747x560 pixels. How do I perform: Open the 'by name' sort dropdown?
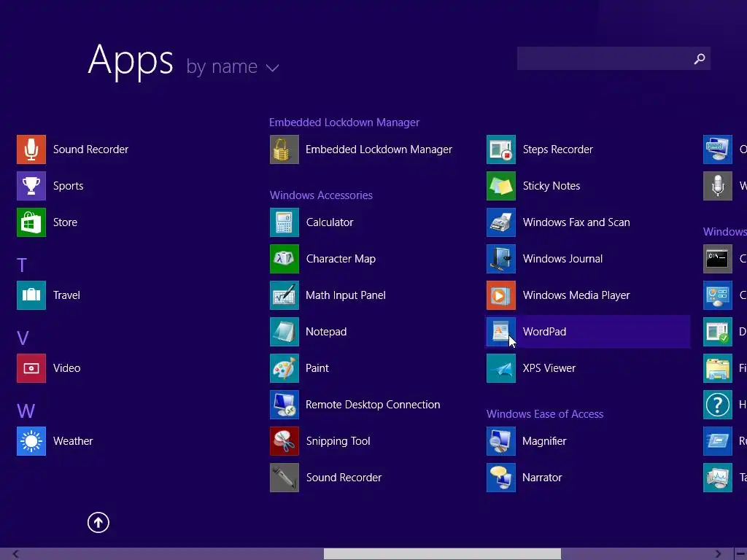click(x=232, y=66)
